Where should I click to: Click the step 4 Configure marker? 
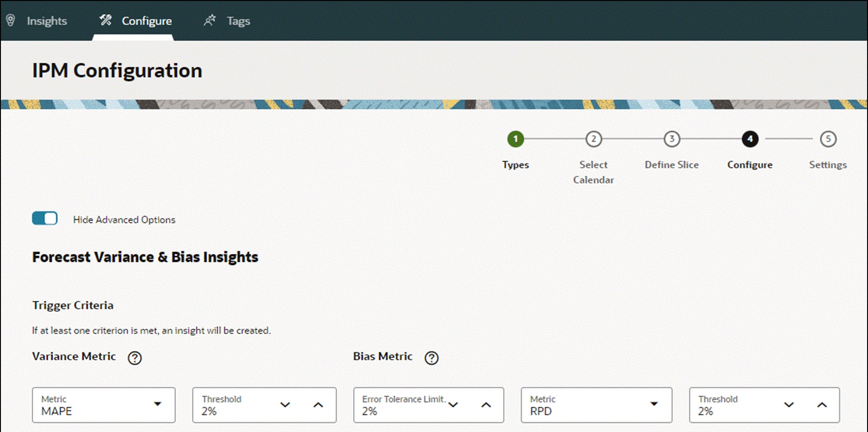point(749,139)
